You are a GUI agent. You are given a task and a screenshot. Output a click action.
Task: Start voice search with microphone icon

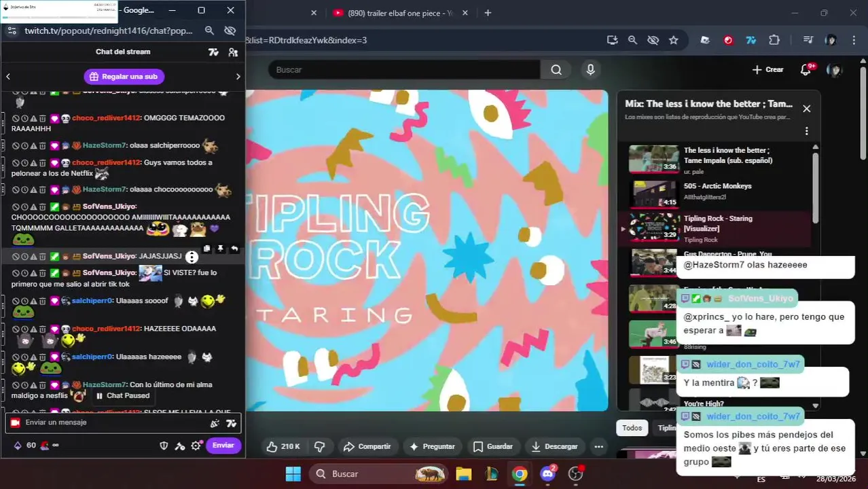(x=590, y=70)
